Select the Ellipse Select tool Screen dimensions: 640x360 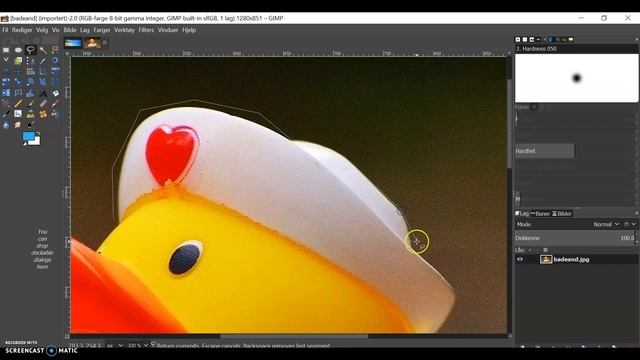[18, 50]
